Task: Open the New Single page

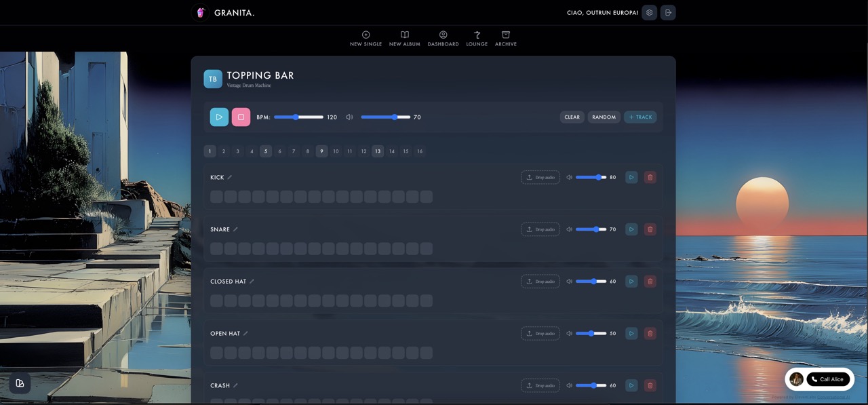Action: pos(366,39)
